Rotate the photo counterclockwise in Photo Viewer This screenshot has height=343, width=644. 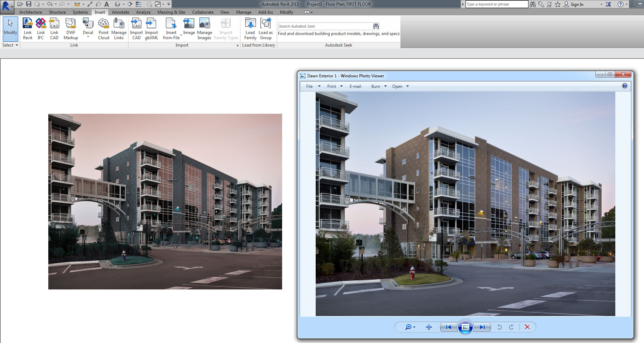click(499, 327)
